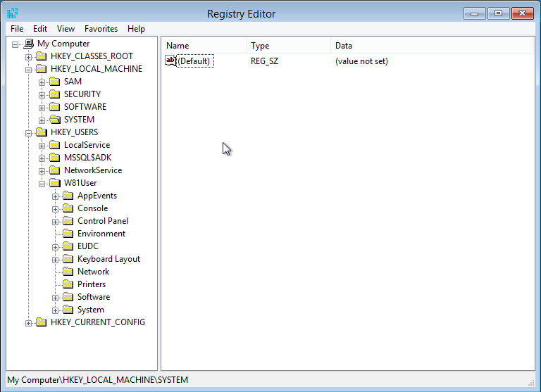Click the Type column header
This screenshot has width=541, height=392.
[x=287, y=46]
